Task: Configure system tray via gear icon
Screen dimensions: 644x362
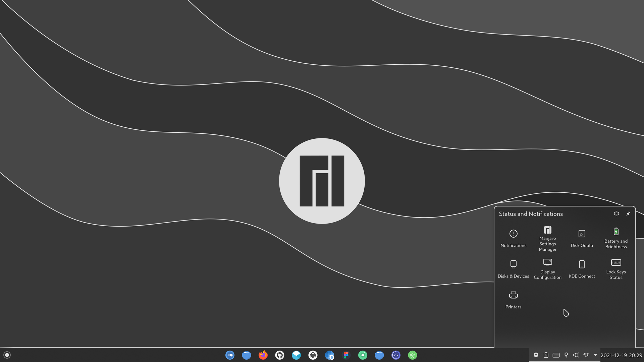Action: [x=616, y=214]
